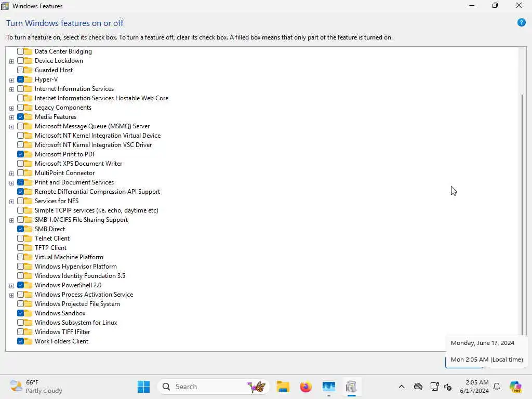532x399 pixels.
Task: Expand Windows PowerShell 2.0 node
Action: tap(11, 286)
